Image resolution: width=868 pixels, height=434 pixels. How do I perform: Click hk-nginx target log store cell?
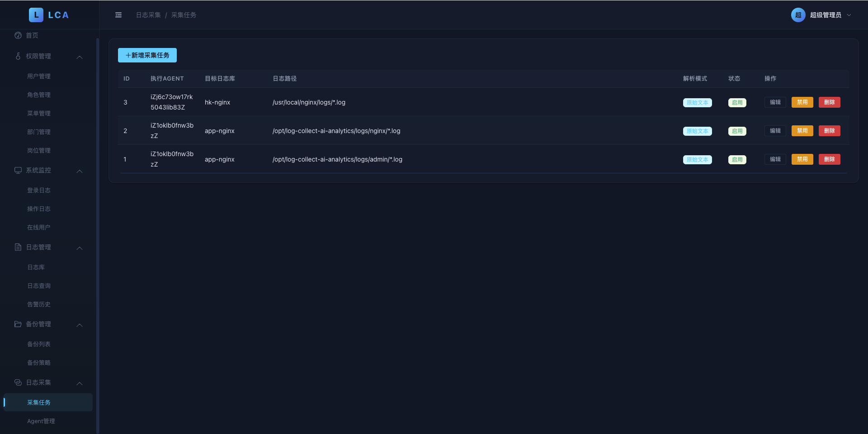217,102
